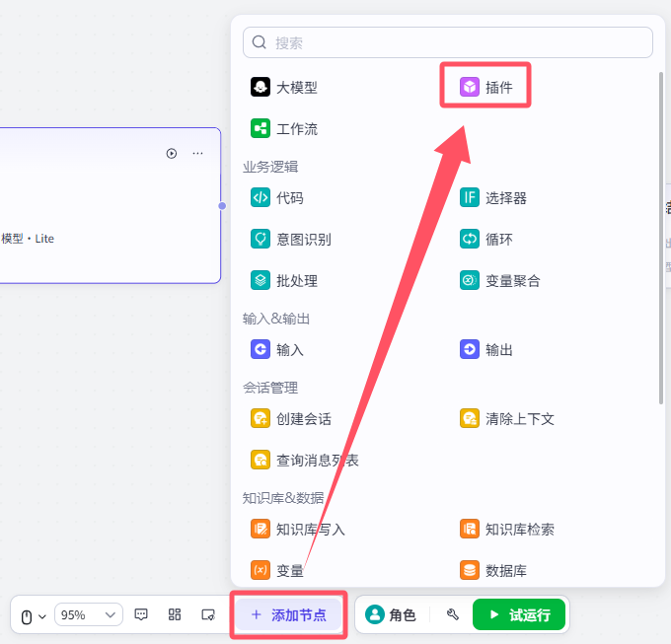Viewport: 671px width, 644px height.
Task: Start the green 试运行 test run
Action: tap(519, 614)
